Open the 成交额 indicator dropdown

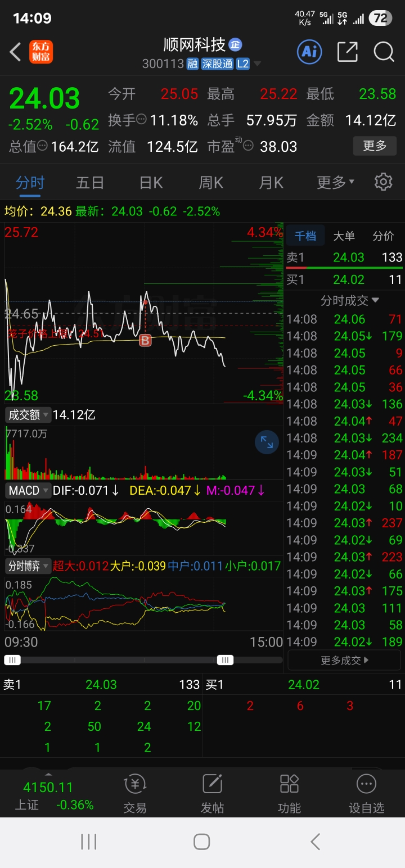(x=28, y=415)
